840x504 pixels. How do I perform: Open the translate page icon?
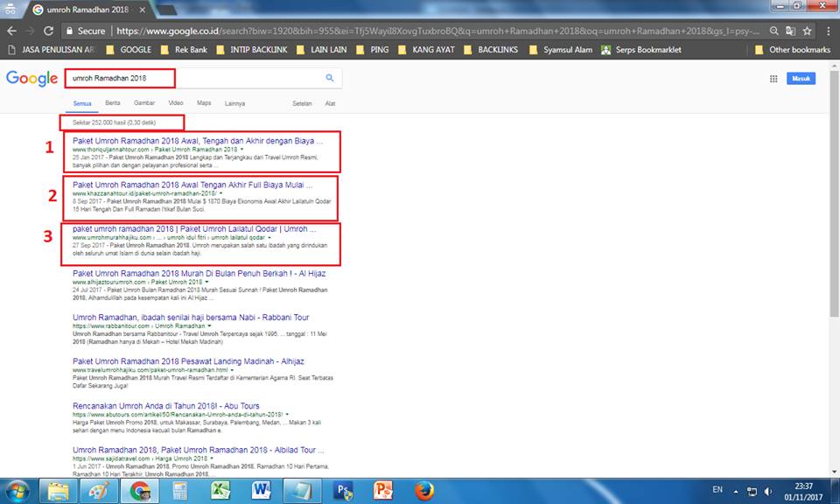coord(790,31)
